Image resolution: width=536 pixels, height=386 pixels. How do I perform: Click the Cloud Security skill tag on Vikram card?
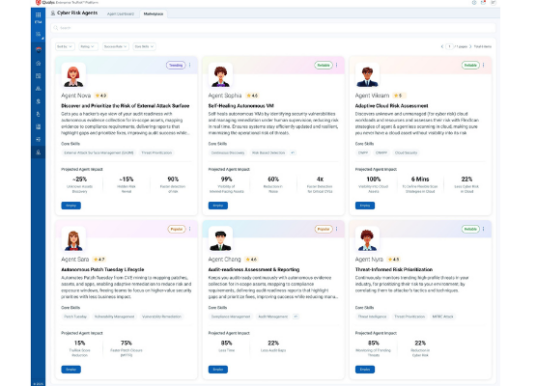406,153
